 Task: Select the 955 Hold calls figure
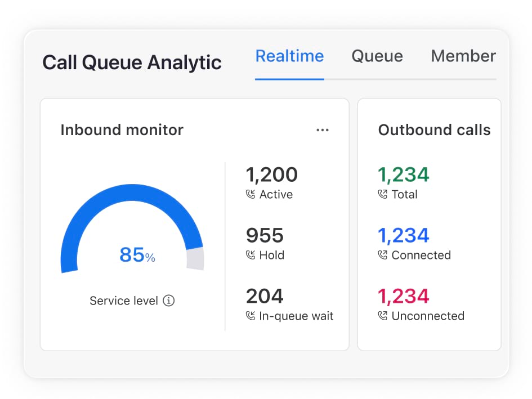265,236
